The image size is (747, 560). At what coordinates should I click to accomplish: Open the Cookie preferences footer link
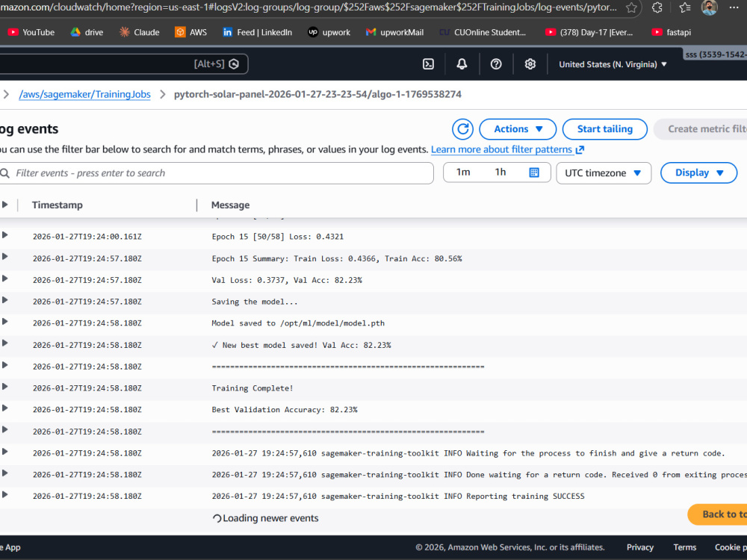click(731, 547)
